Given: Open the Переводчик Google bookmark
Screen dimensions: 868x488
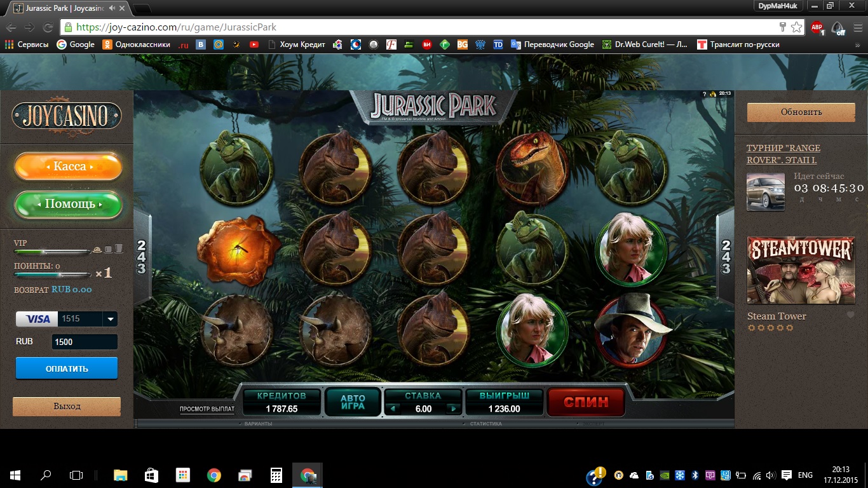Looking at the screenshot, I should (552, 44).
